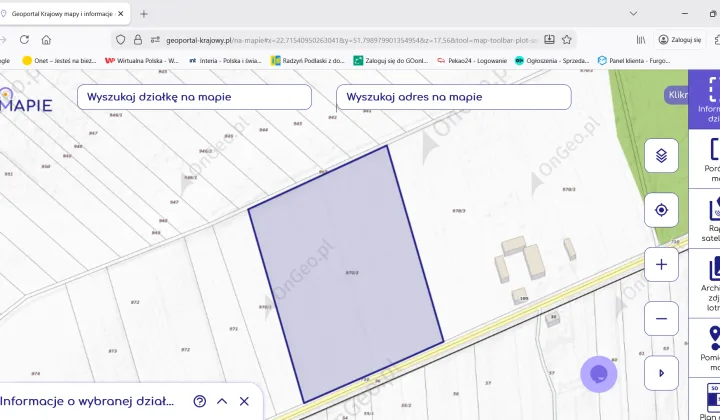Image resolution: width=720 pixels, height=420 pixels.
Task: Click parcel label 973 on the map
Action: coord(112,351)
